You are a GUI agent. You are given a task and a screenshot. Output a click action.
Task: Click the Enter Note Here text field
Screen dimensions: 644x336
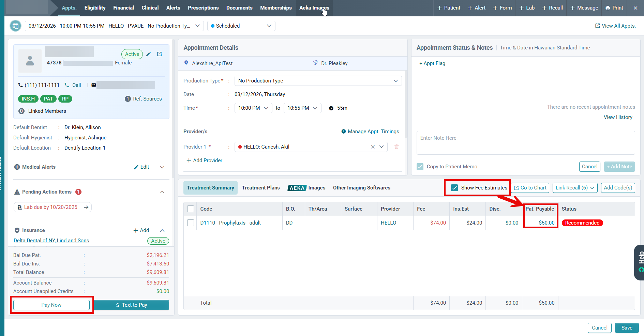pos(526,143)
